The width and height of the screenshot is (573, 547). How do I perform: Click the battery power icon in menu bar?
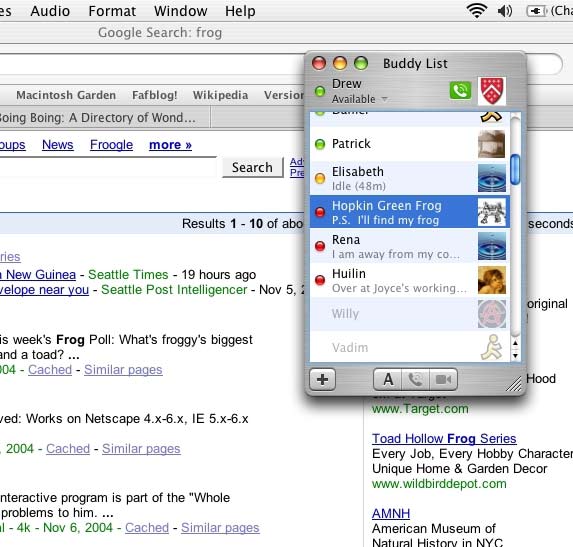pos(536,11)
